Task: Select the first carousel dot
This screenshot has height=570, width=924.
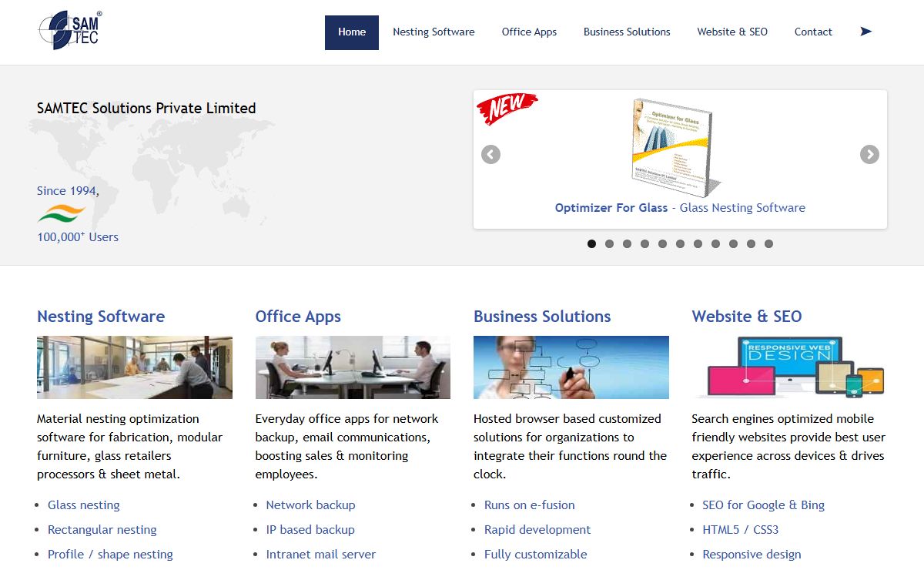Action: pos(591,243)
